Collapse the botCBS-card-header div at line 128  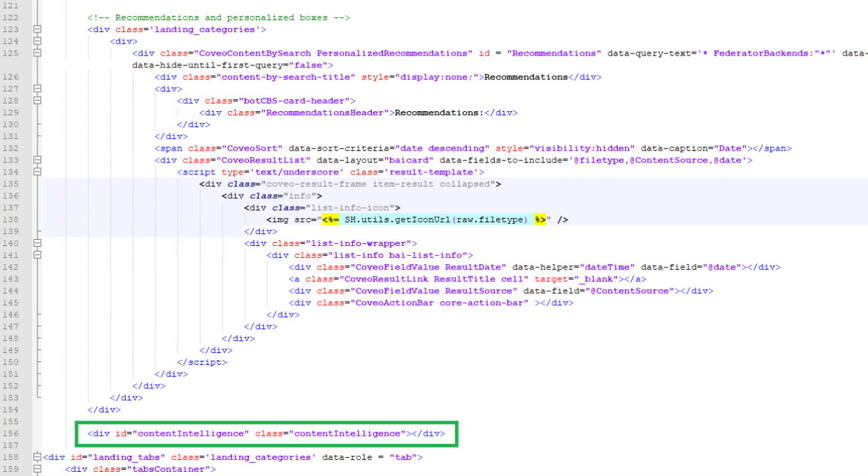pyautogui.click(x=37, y=101)
